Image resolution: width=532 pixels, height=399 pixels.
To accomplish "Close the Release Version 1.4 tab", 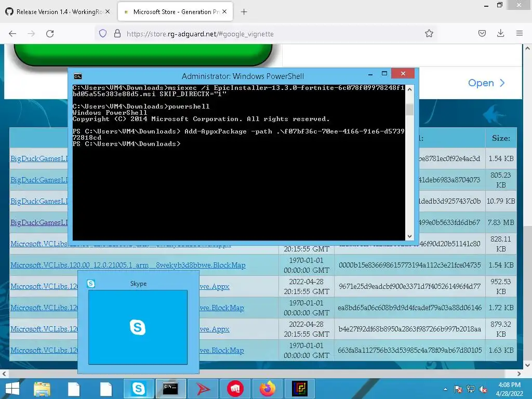I will tap(107, 11).
